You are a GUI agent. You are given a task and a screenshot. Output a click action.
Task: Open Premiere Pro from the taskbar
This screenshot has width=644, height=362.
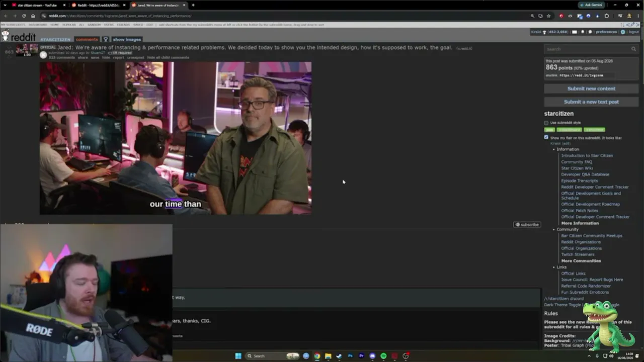(x=361, y=356)
